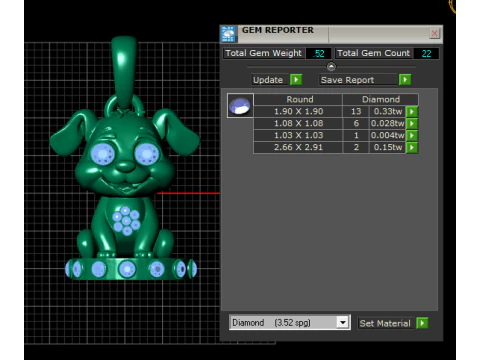This screenshot has width=480, height=360.
Task: Select the dog model's right eye gem
Action: point(147,154)
